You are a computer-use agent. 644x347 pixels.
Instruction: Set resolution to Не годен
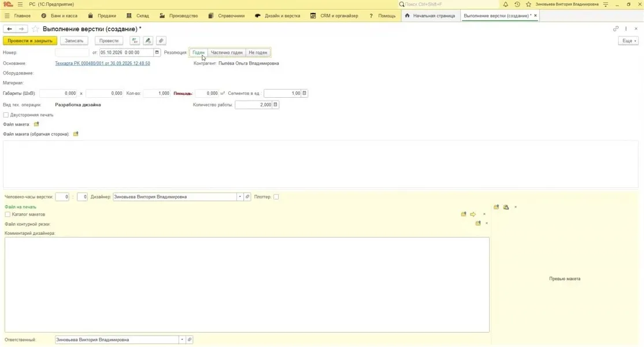point(258,53)
